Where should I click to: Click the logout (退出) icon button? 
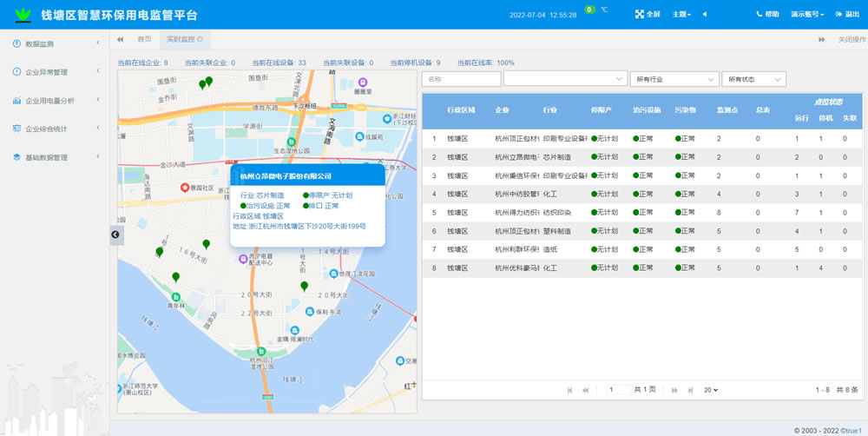(838, 15)
